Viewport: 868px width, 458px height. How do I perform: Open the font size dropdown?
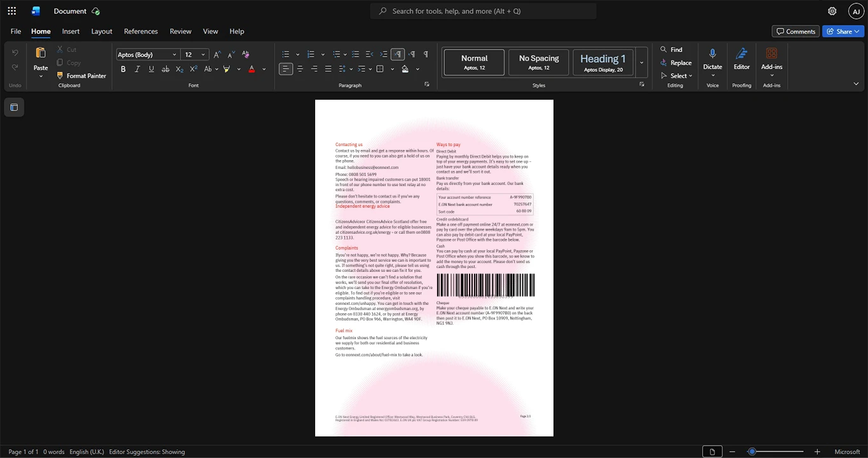[203, 55]
